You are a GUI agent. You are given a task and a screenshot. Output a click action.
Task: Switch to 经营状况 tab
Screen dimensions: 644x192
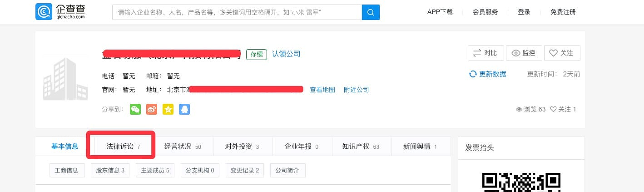[182, 147]
